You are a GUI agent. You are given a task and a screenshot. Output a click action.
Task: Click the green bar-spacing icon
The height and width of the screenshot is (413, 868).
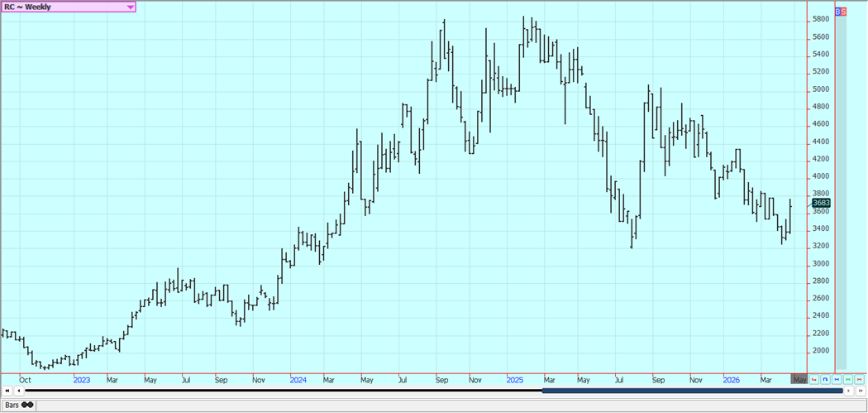[848, 380]
